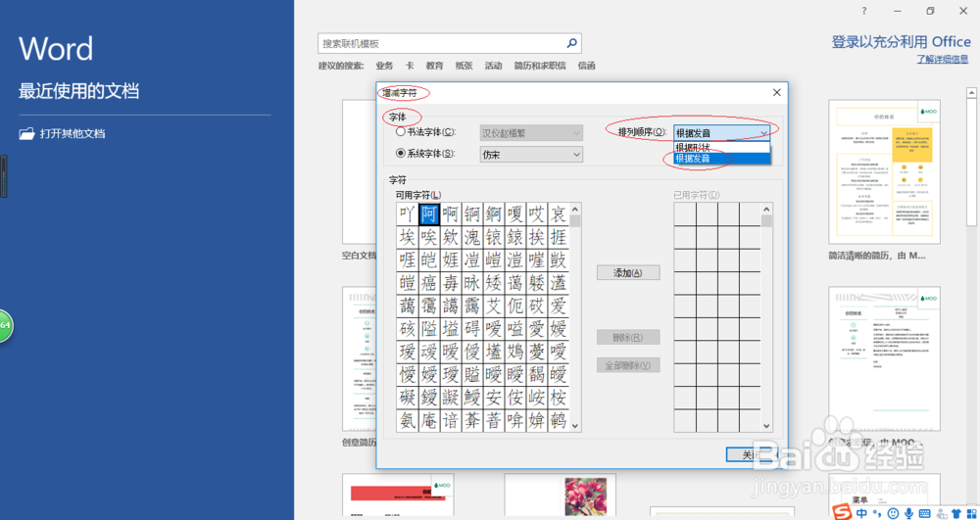Click the 关闭 button in the dialog
980x520 pixels.
751,455
